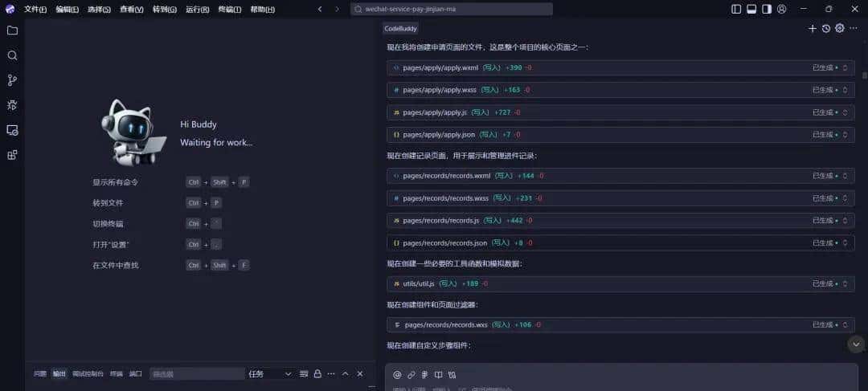Open the 帮助(H) menu

pyautogui.click(x=262, y=10)
